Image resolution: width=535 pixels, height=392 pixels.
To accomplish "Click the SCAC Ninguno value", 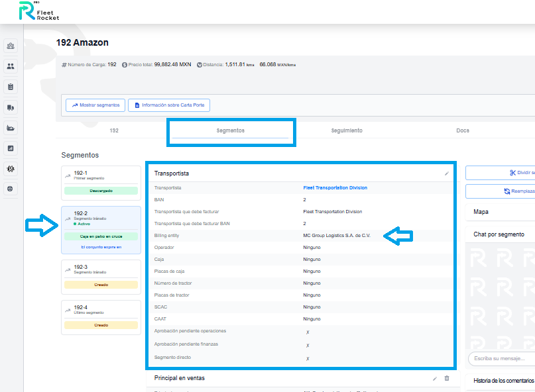I will [x=312, y=307].
